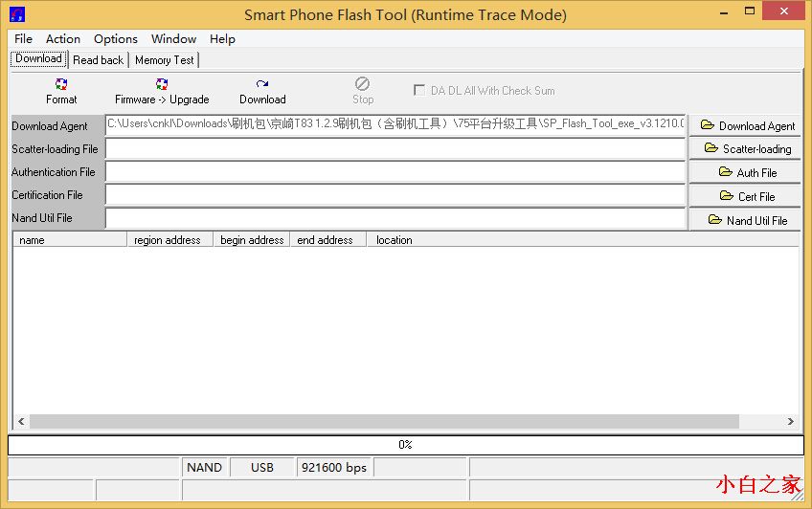Viewport: 812px width, 509px height.
Task: Open the Options menu
Action: (x=116, y=39)
